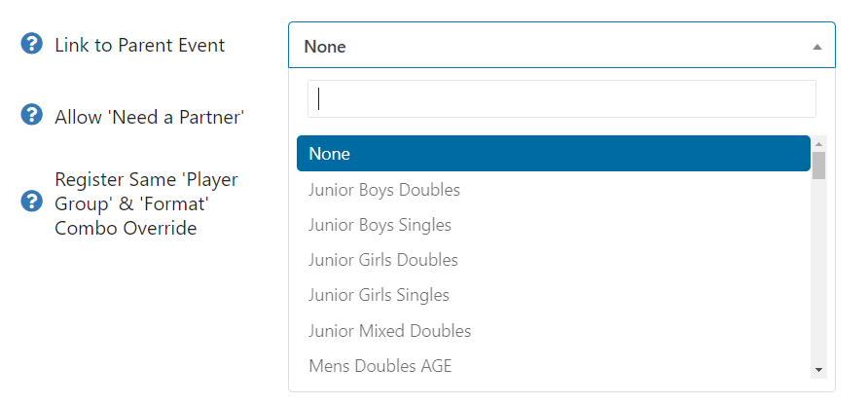Click the Register Same 'Player Group' label
Viewport: 868px width, 405px height.
click(x=146, y=203)
